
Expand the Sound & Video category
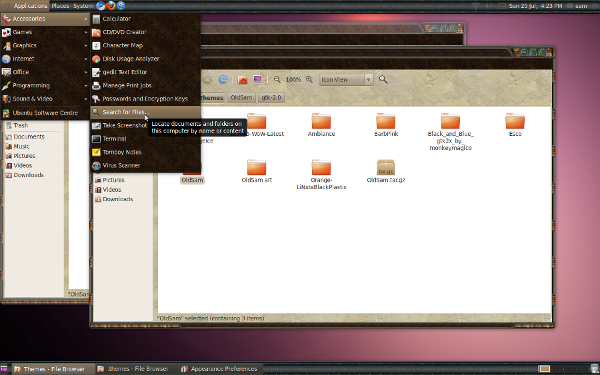pyautogui.click(x=45, y=99)
